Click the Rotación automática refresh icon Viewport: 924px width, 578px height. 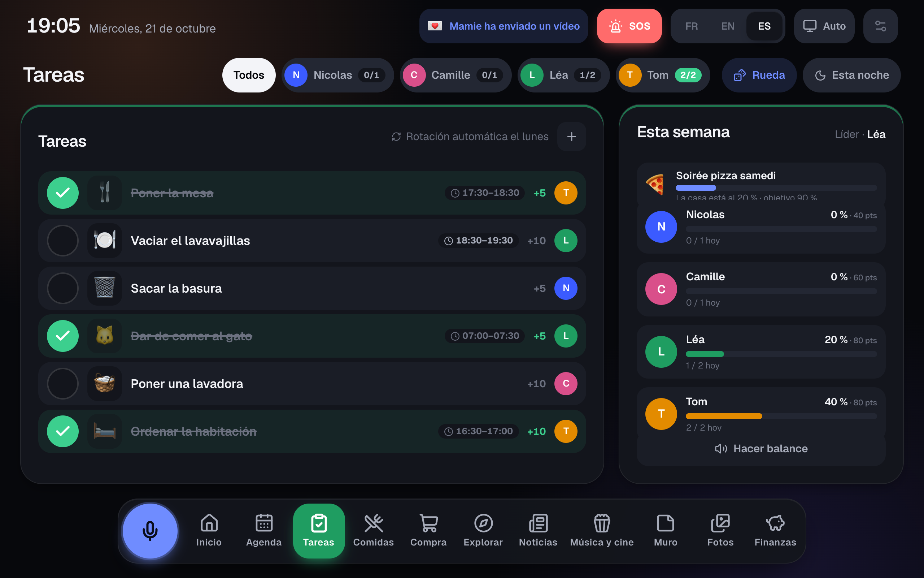[x=396, y=137]
